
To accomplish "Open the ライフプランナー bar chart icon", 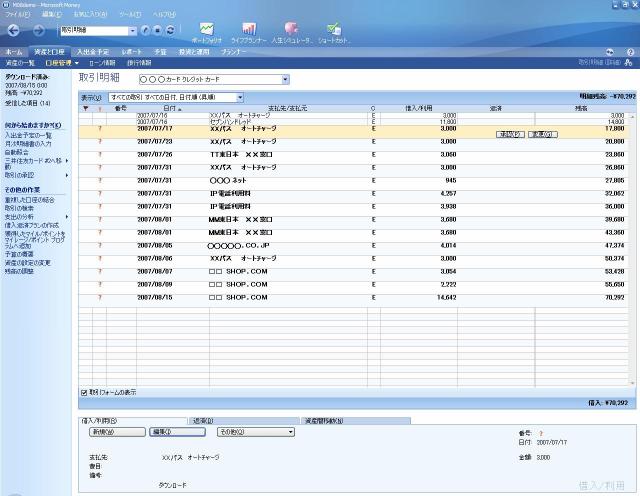I will point(249,29).
